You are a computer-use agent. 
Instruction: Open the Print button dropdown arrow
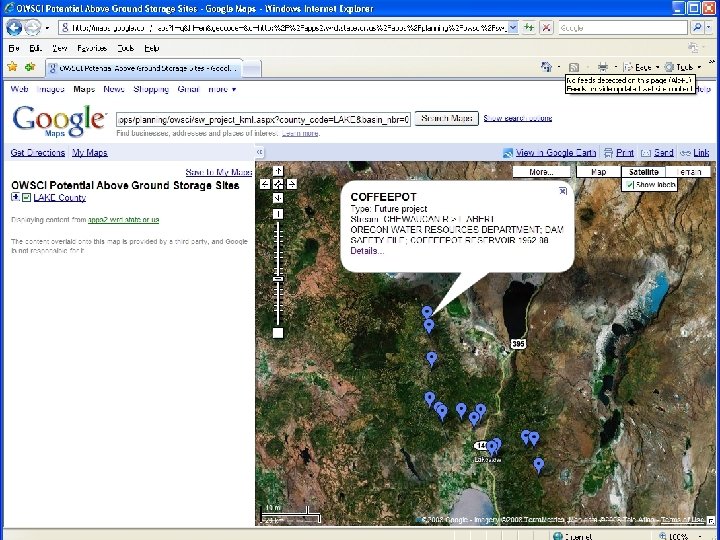615,68
